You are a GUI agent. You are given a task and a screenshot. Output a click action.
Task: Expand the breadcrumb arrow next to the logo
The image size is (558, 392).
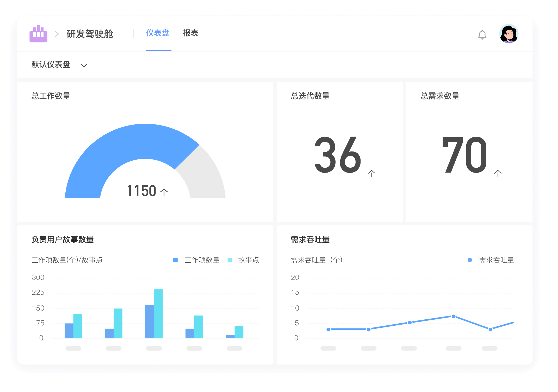[x=56, y=34]
